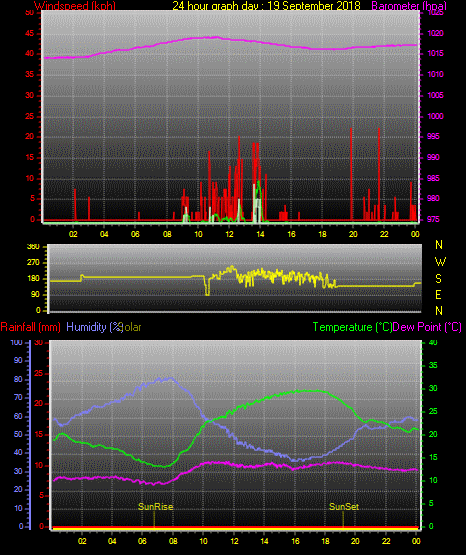466x555 pixels.
Task: Click the SunSet marker label
Action: point(344,507)
